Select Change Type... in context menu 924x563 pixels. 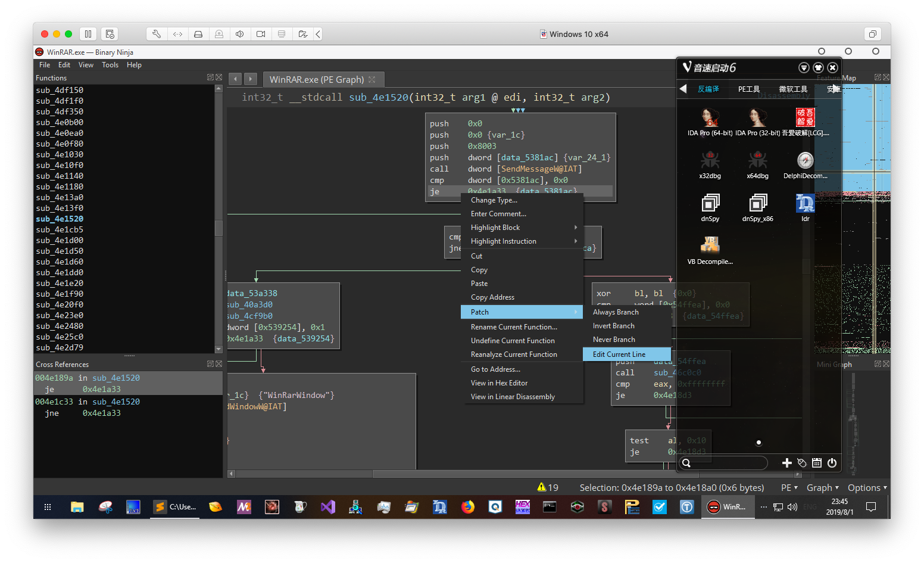pyautogui.click(x=522, y=200)
